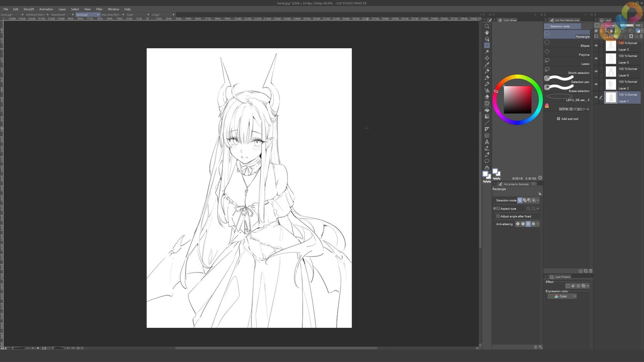This screenshot has height=362, width=644.
Task: Enable Adjust angle after fixed checkbox
Action: pyautogui.click(x=498, y=216)
